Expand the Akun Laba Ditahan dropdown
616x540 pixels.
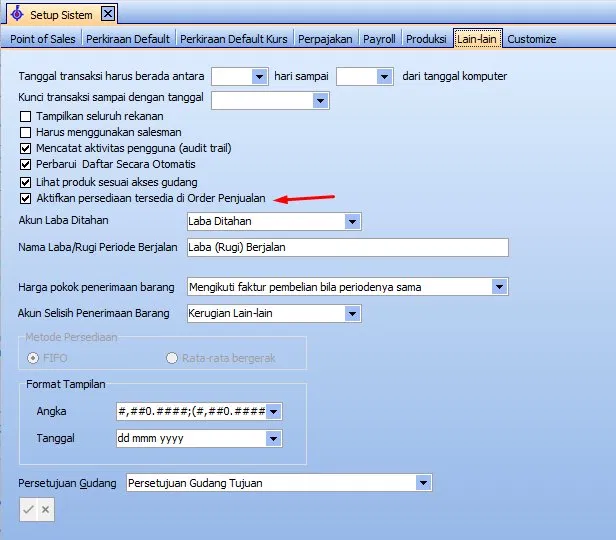click(352, 221)
